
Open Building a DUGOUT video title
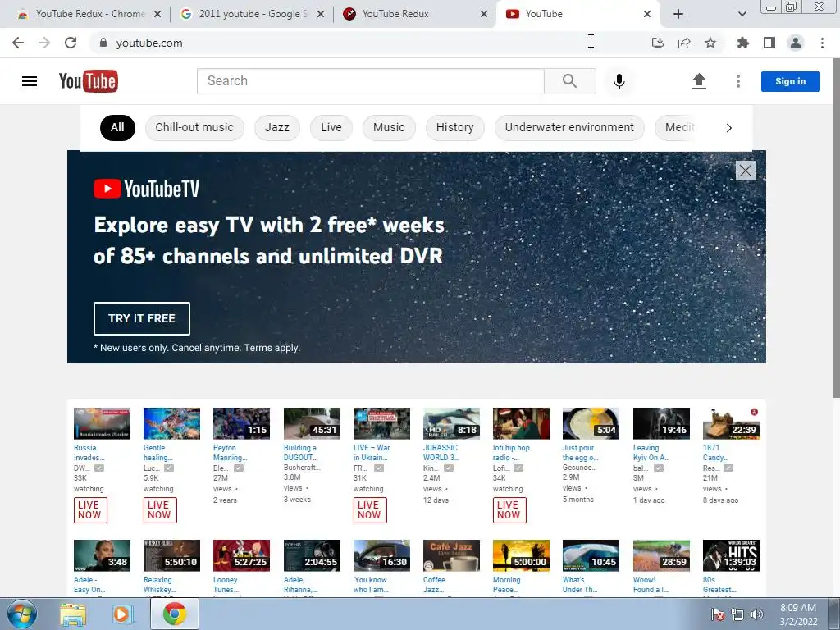(x=300, y=452)
